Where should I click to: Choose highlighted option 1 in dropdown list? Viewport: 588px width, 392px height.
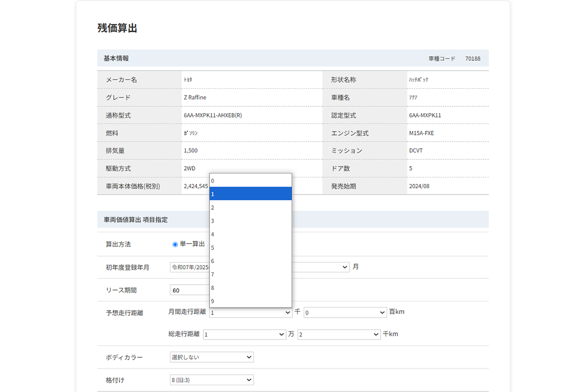click(x=250, y=194)
